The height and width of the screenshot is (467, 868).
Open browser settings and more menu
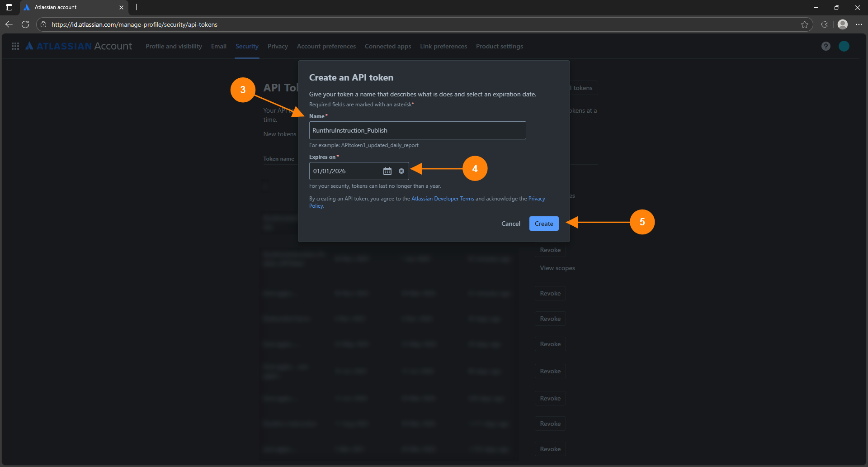click(859, 24)
